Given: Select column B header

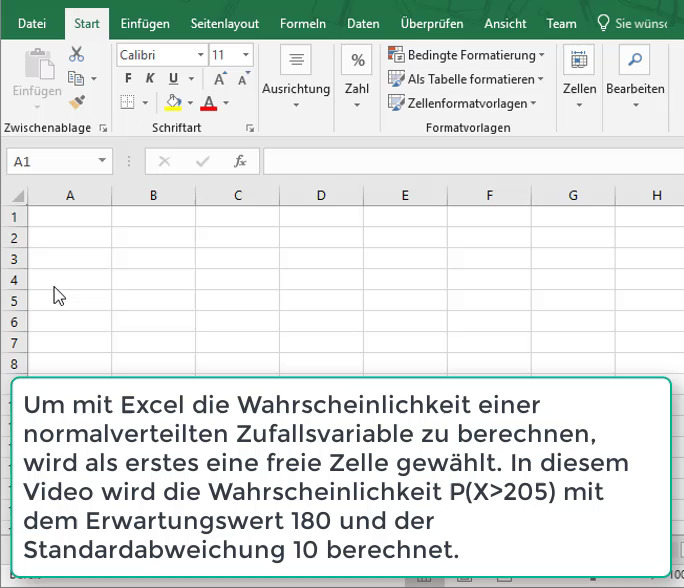Looking at the screenshot, I should click(x=154, y=195).
